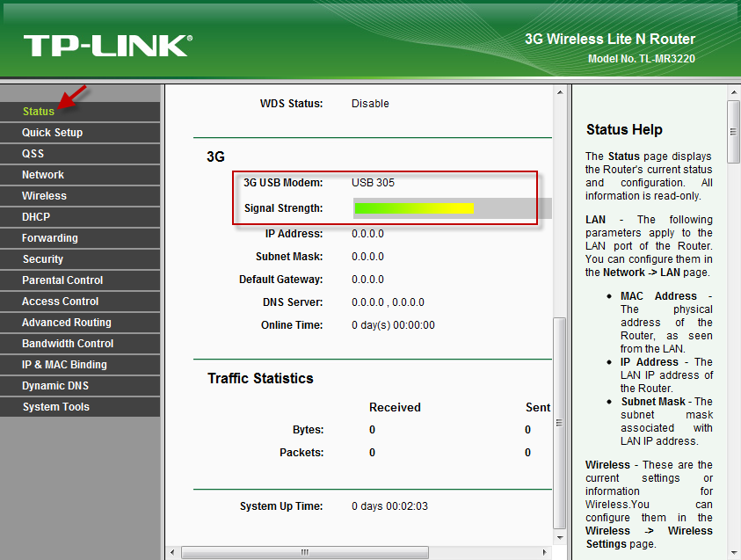Select Forwarding in the sidebar
The width and height of the screenshot is (741, 560).
(80, 238)
